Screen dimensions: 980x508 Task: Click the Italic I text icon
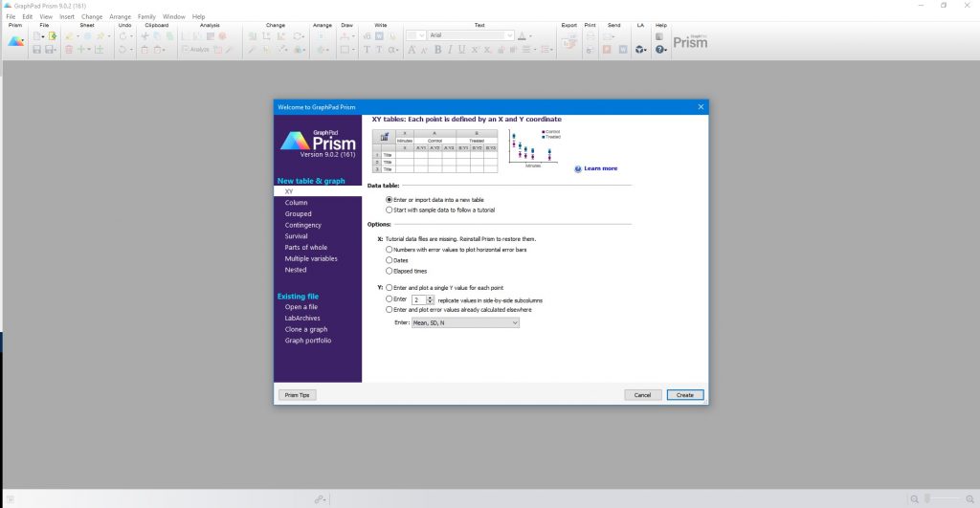(x=450, y=50)
